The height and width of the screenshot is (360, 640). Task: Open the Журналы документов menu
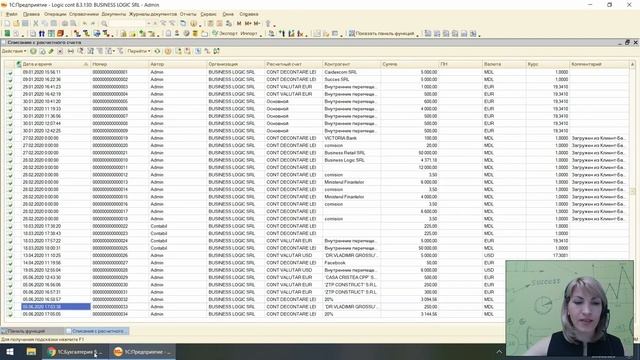(x=153, y=14)
